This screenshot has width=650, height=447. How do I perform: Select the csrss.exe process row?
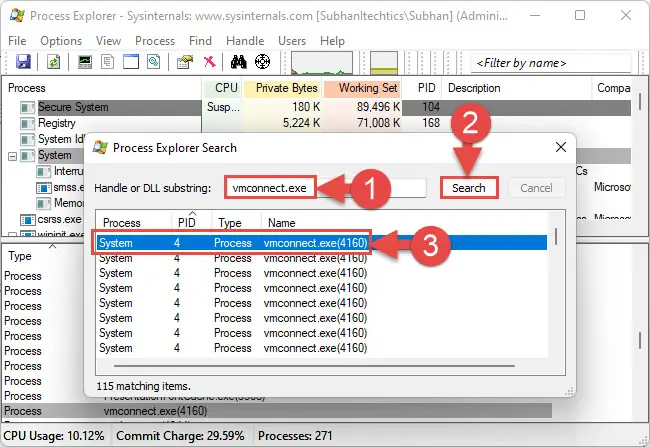click(59, 219)
